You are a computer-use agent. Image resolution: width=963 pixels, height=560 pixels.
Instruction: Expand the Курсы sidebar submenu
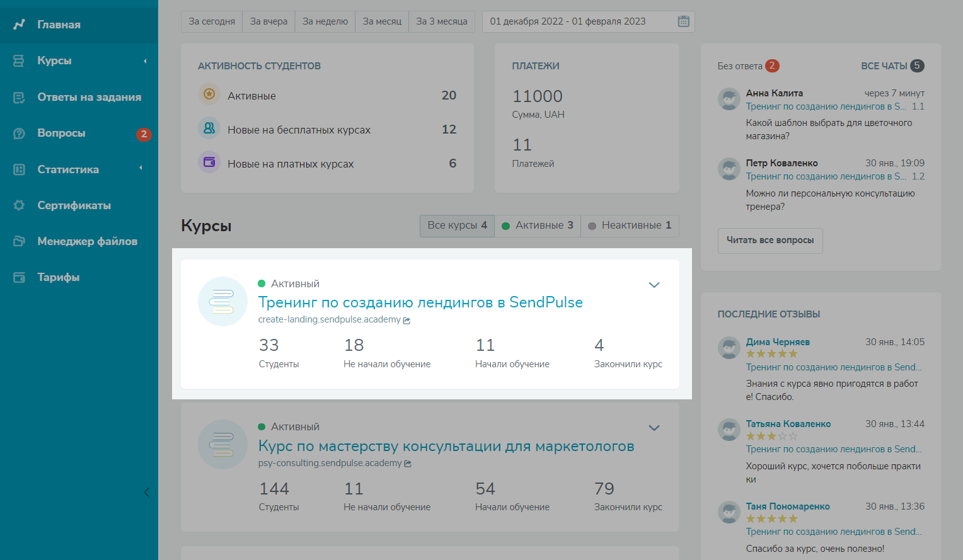pos(145,61)
